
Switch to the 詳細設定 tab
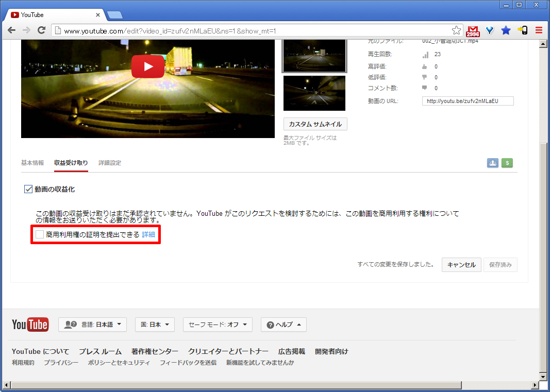click(110, 163)
